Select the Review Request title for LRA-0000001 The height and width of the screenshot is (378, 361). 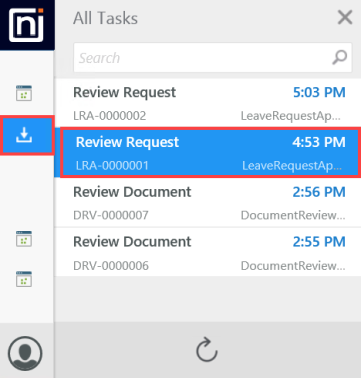click(x=127, y=142)
